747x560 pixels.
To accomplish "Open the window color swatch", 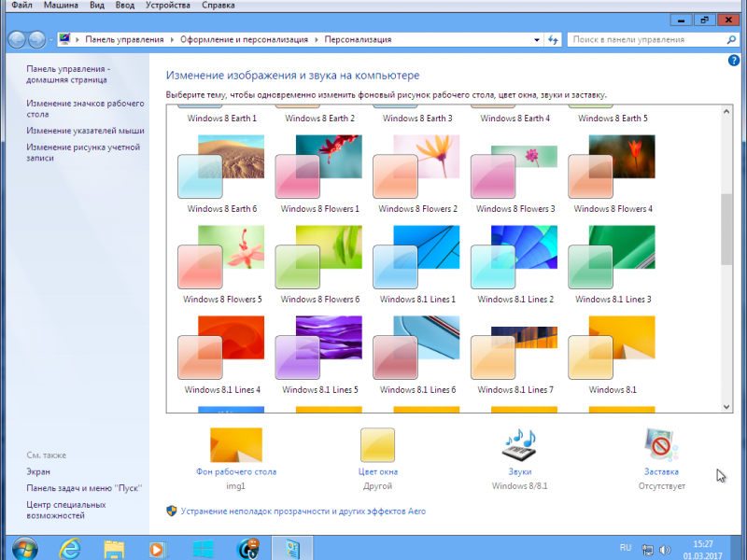I will tap(377, 445).
